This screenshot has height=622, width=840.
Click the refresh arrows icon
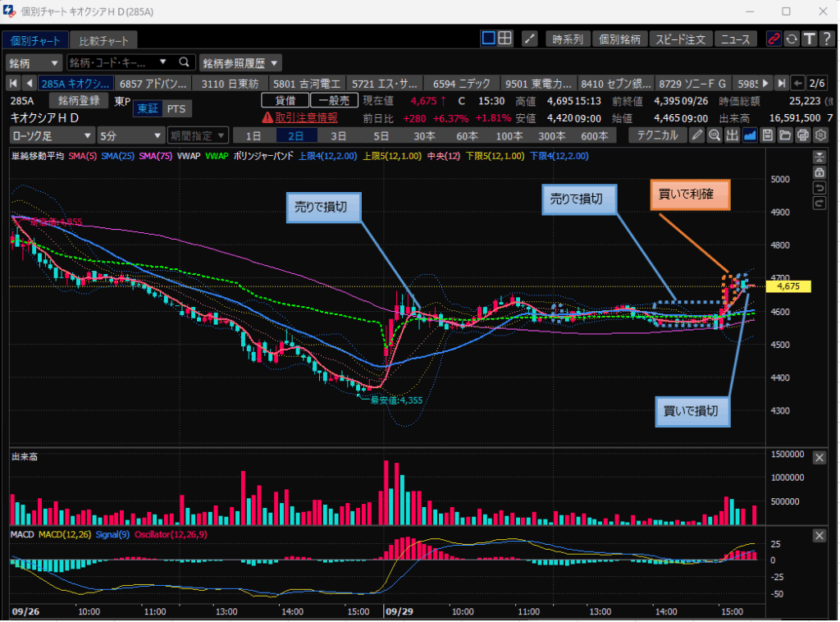pos(792,39)
